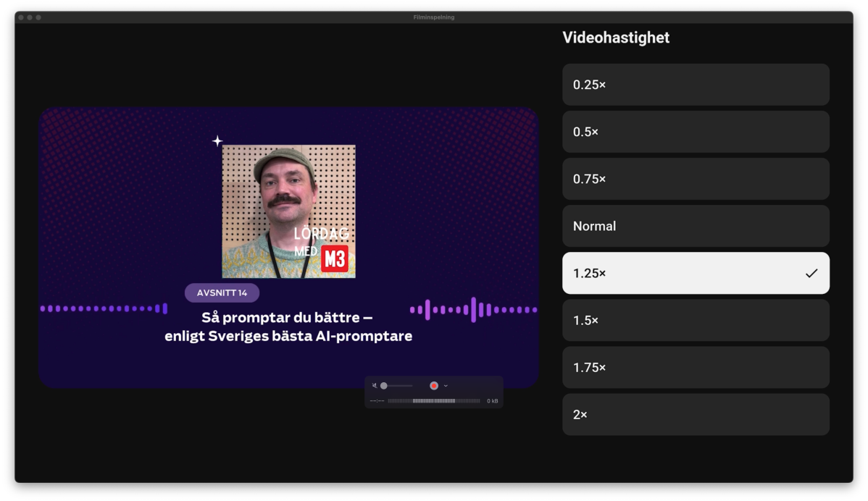Viewport: 868px width, 501px height.
Task: Choose Normal video speed
Action: coord(696,226)
